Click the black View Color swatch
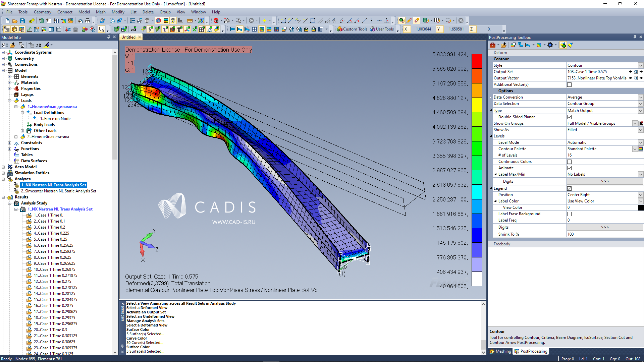The width and height of the screenshot is (644, 362). [x=641, y=207]
